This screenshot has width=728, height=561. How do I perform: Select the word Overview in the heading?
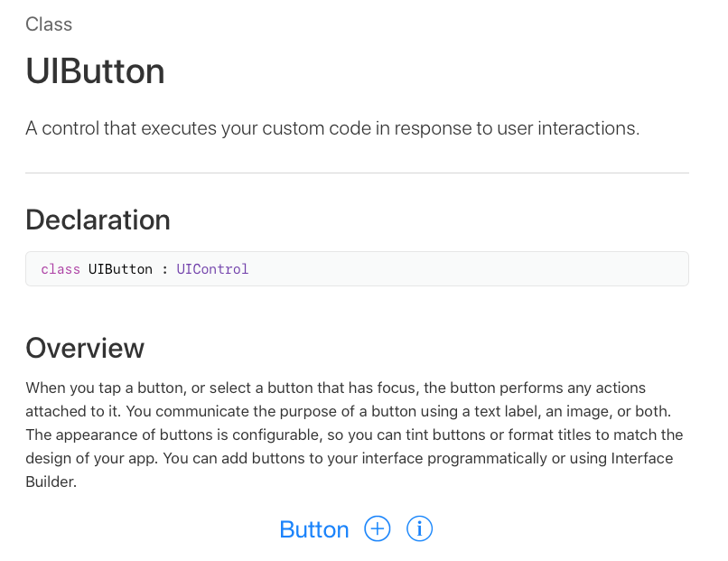coord(84,348)
